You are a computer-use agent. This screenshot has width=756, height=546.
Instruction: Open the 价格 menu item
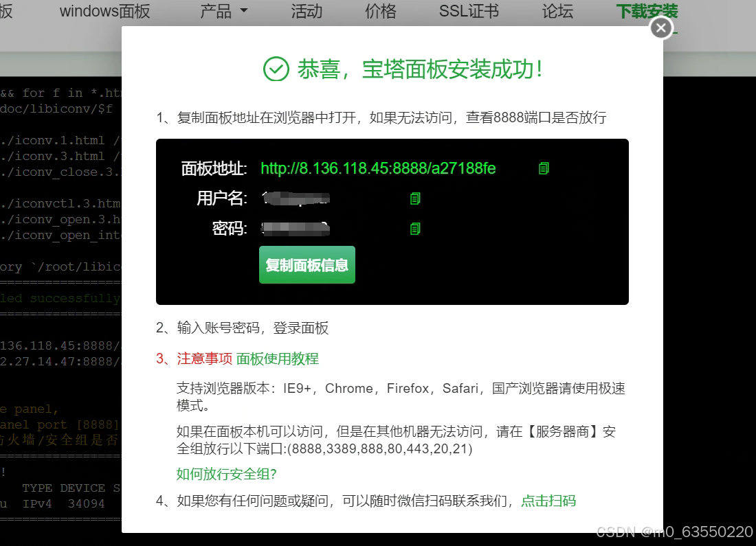pyautogui.click(x=381, y=11)
